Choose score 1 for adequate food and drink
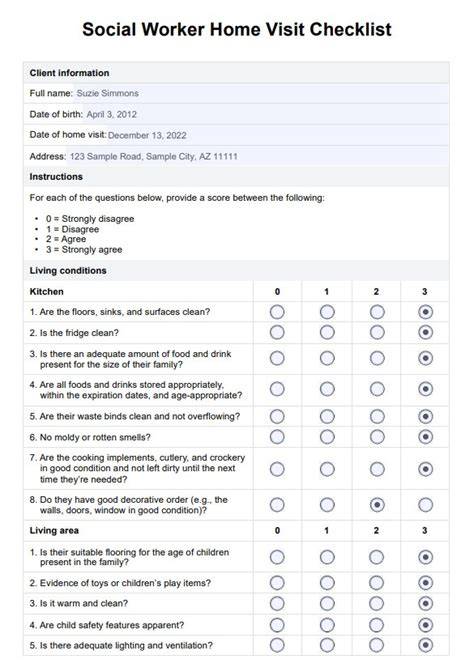Image resolution: width=474 pixels, height=672 pixels. (x=327, y=358)
